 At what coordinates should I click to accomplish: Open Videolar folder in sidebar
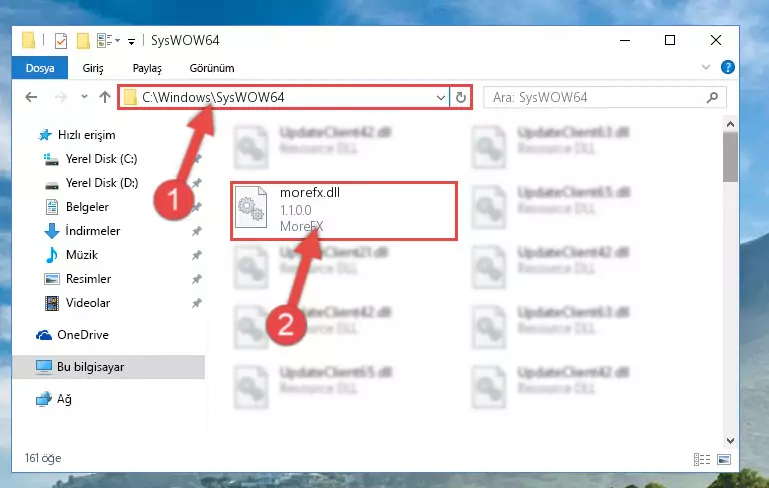coord(88,303)
